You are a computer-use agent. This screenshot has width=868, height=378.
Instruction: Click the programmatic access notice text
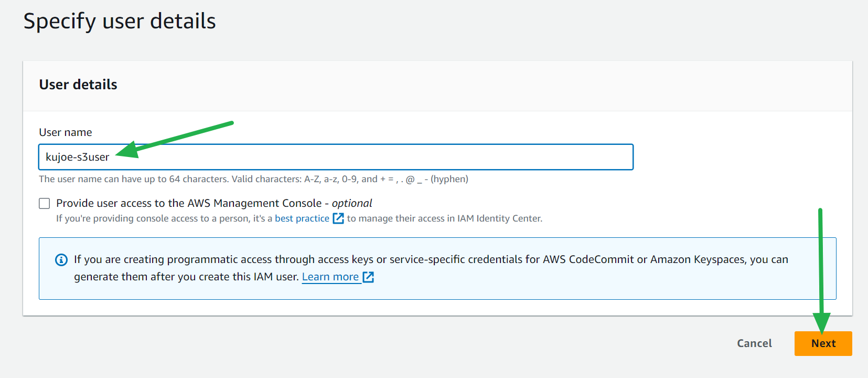(431, 268)
